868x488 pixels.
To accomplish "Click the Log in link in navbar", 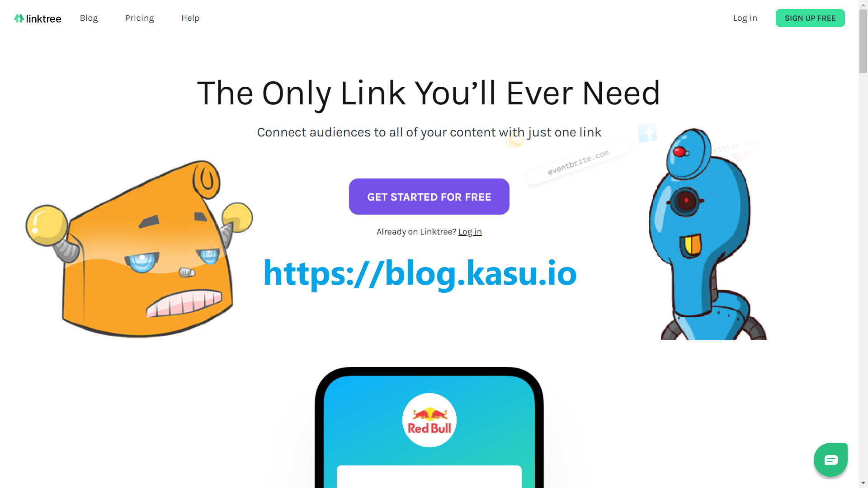I will pyautogui.click(x=745, y=18).
